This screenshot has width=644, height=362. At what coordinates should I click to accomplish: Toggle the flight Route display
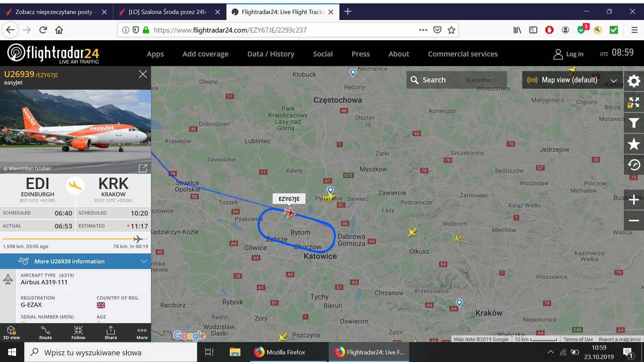(x=45, y=333)
